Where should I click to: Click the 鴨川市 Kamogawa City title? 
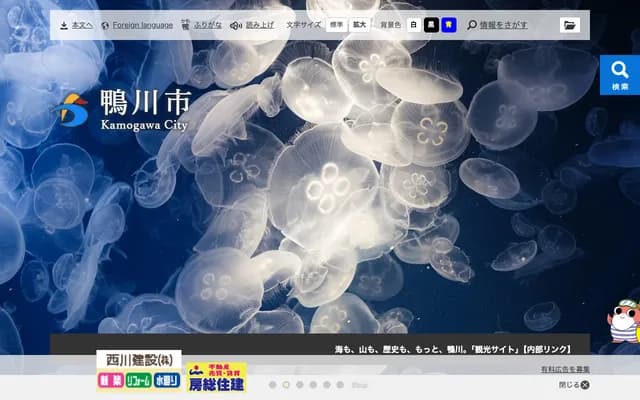pos(145,110)
